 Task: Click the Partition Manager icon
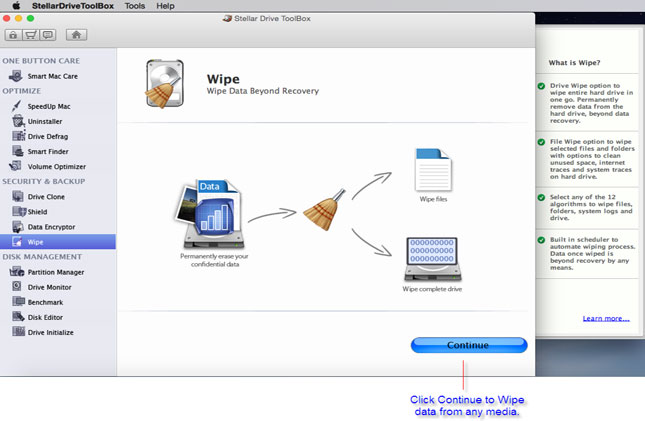tap(16, 272)
